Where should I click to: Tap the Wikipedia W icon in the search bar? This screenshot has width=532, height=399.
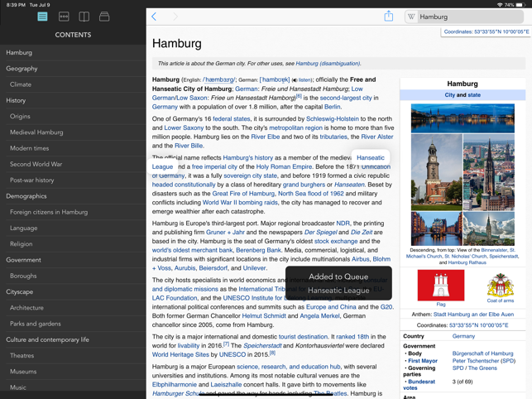click(411, 17)
